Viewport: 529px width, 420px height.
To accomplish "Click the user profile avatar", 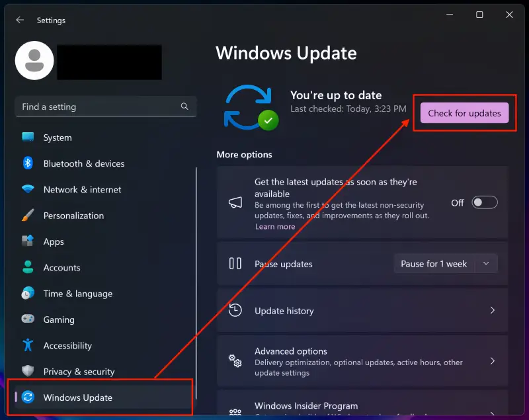I will pos(34,61).
